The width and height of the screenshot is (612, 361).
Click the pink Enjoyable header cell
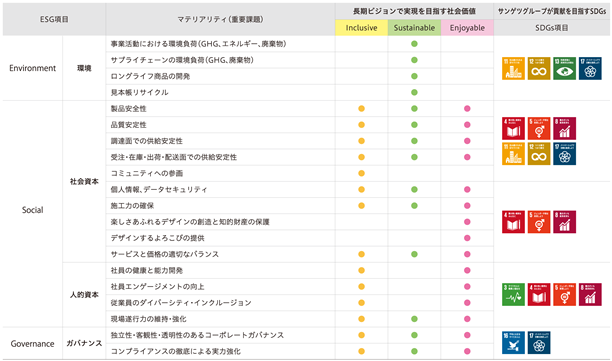[467, 28]
